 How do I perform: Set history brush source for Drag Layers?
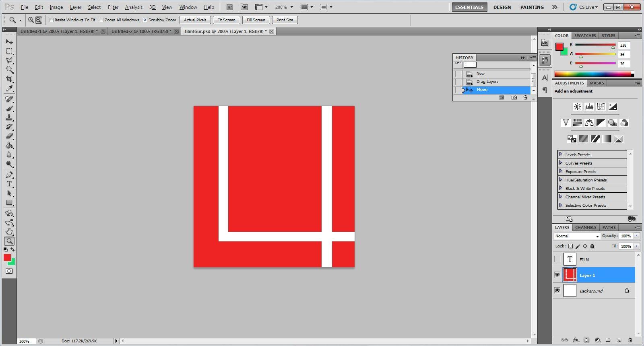[x=458, y=82]
